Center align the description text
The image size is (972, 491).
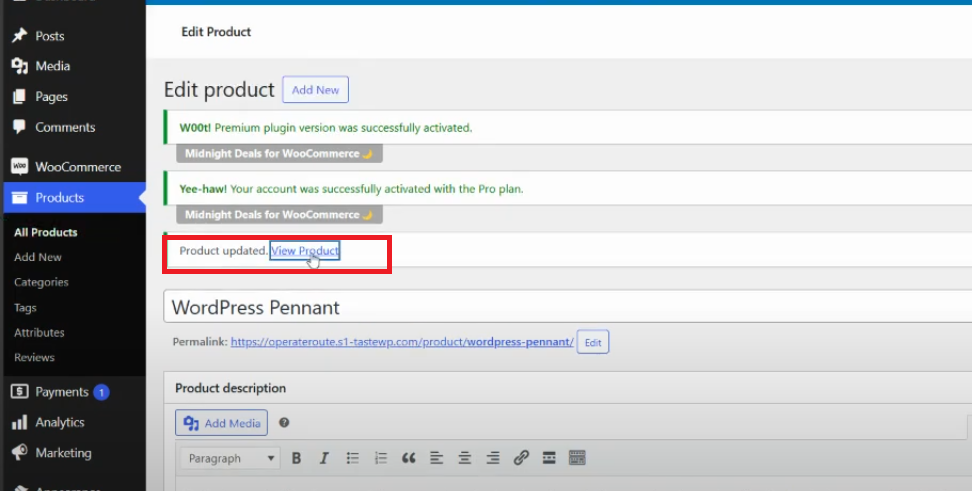coord(464,458)
